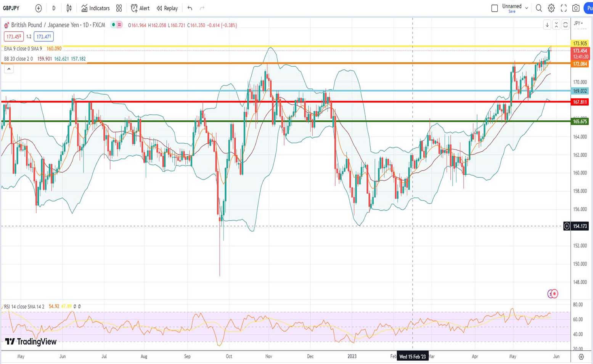This screenshot has height=364, width=593.
Task: Take a chart snapshot with the camera icon
Action: click(x=576, y=8)
